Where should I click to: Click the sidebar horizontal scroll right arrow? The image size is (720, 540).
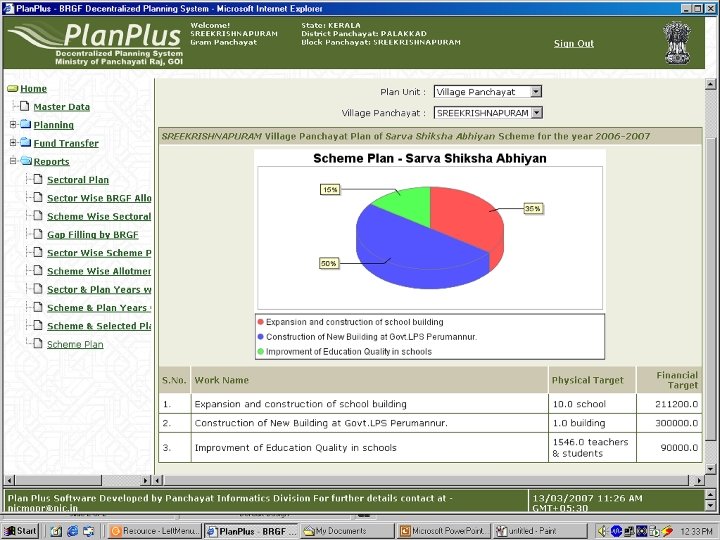146,480
